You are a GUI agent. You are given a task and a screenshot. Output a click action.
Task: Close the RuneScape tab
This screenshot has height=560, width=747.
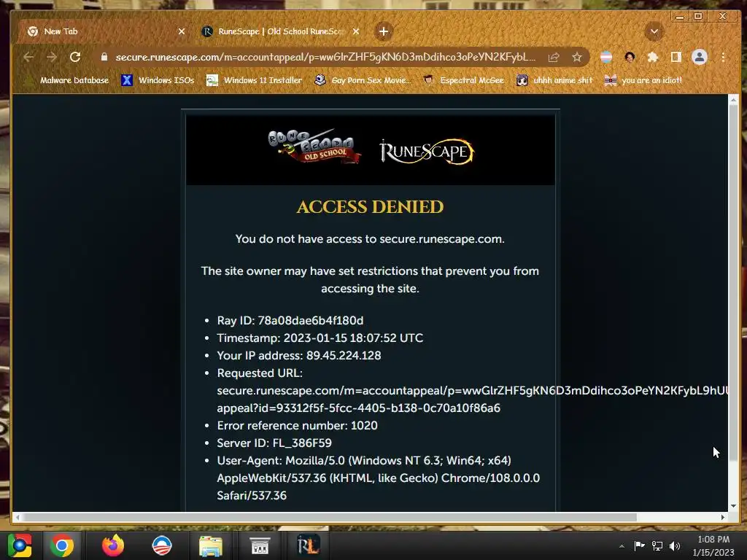point(356,31)
